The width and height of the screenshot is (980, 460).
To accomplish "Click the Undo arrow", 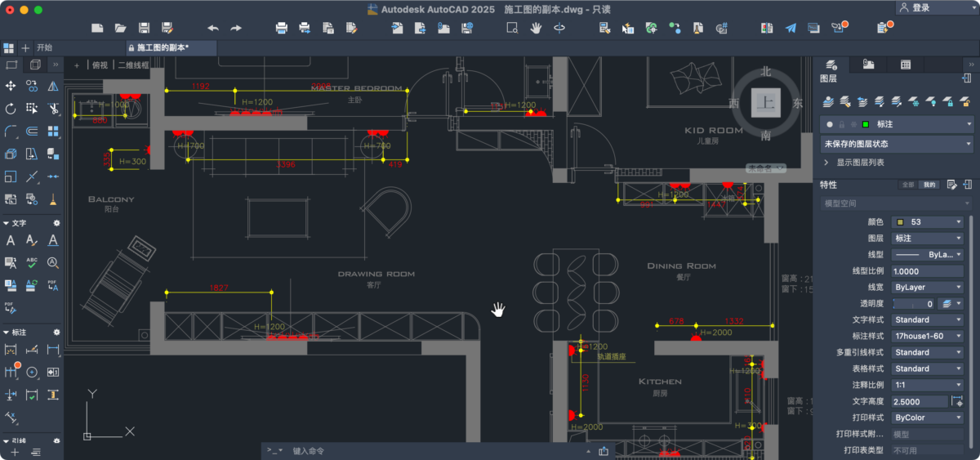I will 213,28.
